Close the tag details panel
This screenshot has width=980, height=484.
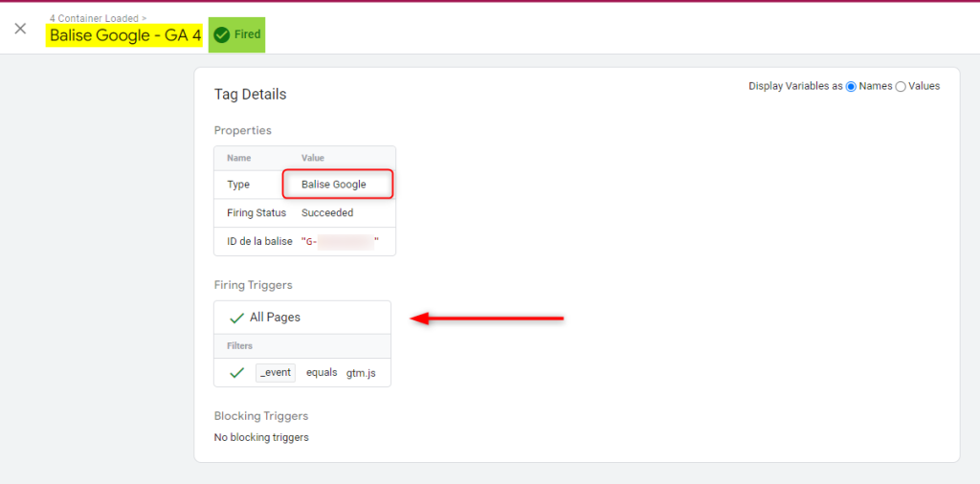pyautogui.click(x=21, y=29)
